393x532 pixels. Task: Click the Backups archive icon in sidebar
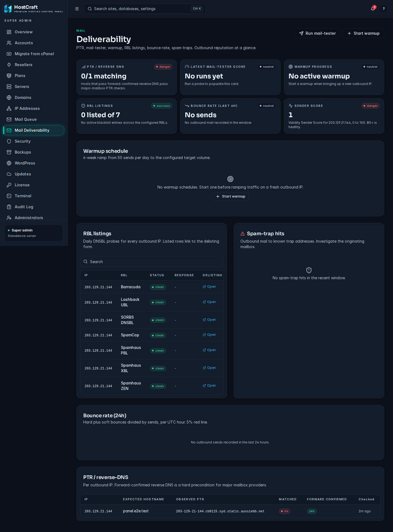click(x=9, y=152)
